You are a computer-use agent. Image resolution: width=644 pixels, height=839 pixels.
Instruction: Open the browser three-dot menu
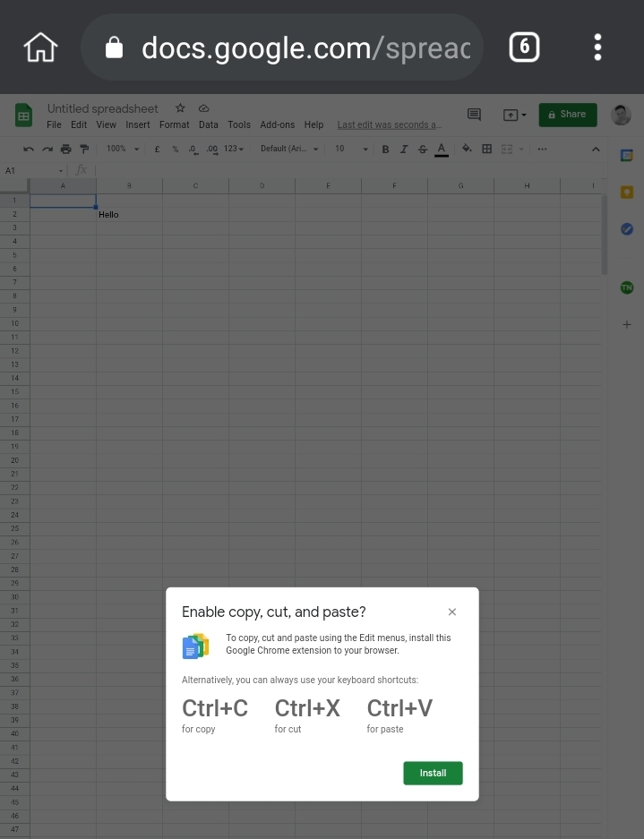tap(598, 47)
